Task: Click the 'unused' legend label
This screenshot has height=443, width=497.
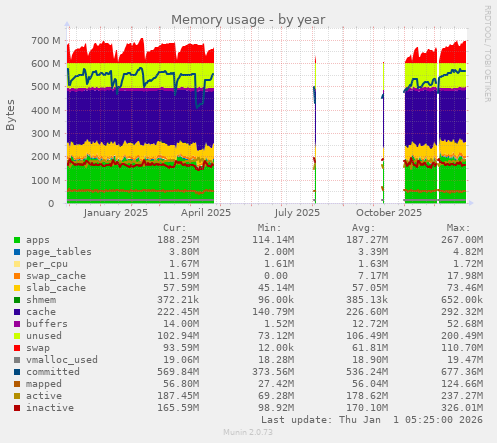Action: (44, 336)
